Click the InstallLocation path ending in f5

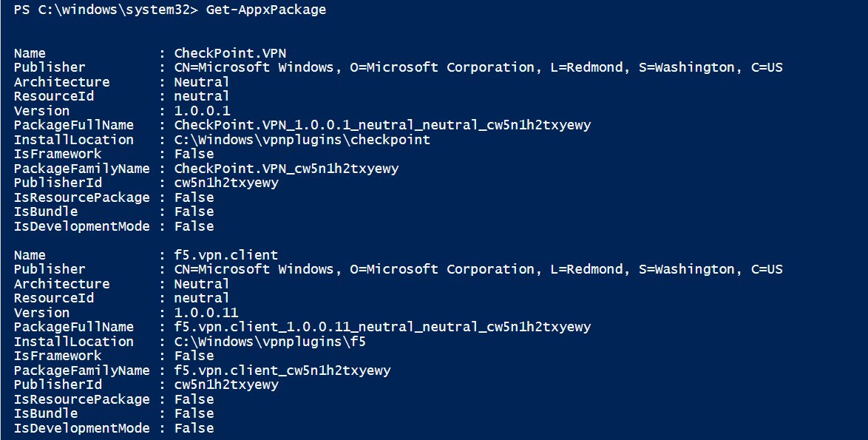coord(270,342)
